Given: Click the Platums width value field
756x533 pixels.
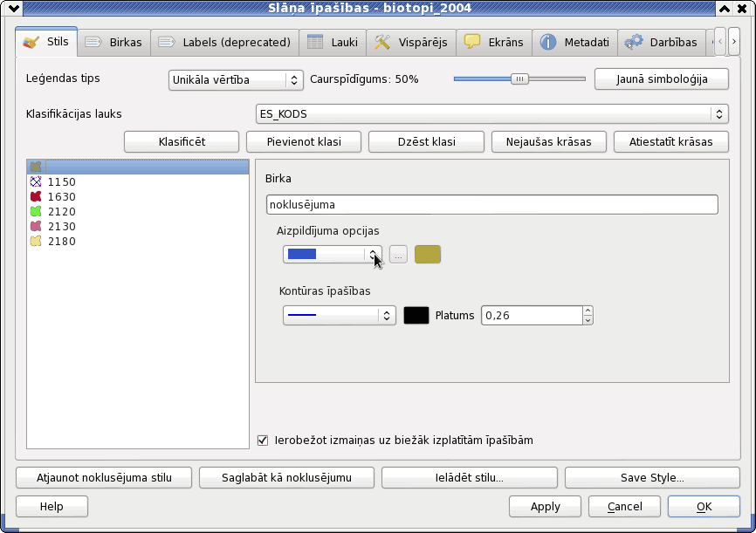Looking at the screenshot, I should 533,315.
